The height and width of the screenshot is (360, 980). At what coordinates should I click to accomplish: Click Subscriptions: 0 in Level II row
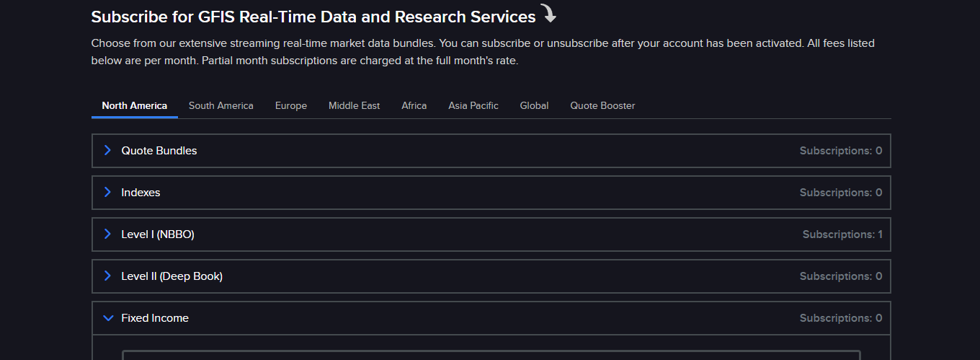[841, 276]
